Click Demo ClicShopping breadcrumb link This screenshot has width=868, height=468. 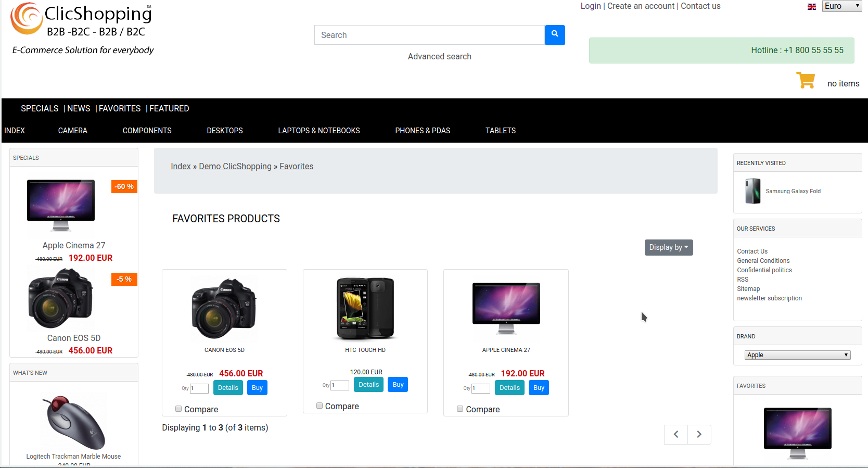[x=235, y=166]
